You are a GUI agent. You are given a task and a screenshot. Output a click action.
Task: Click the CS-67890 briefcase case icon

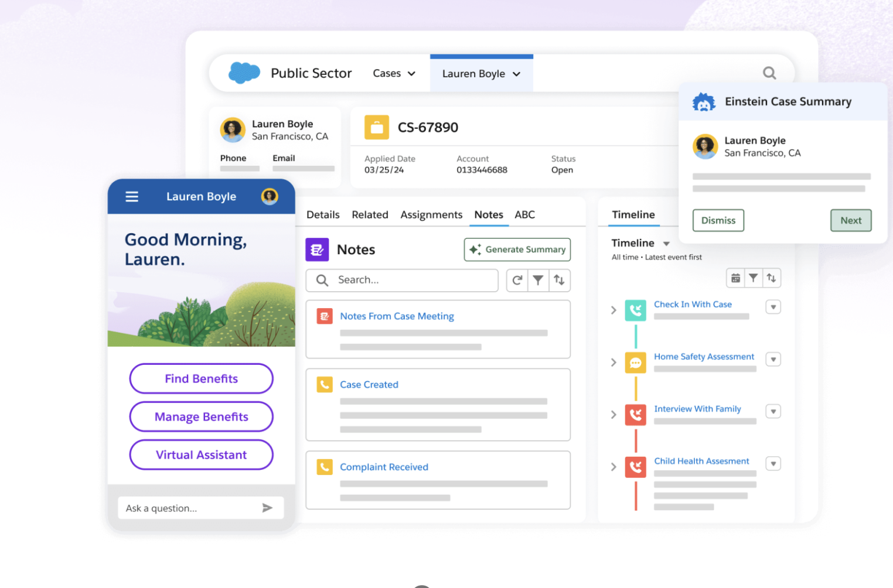[x=377, y=127]
